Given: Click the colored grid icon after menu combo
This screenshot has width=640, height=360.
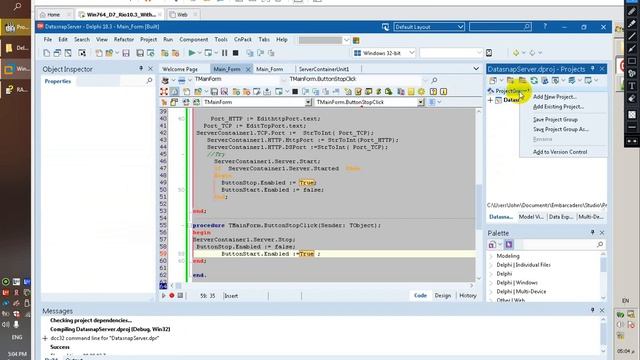Looking at the screenshot, I should click(356, 40).
